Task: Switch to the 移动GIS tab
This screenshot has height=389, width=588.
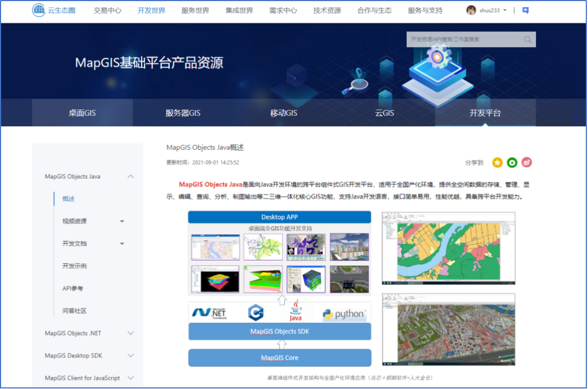Action: (x=284, y=113)
